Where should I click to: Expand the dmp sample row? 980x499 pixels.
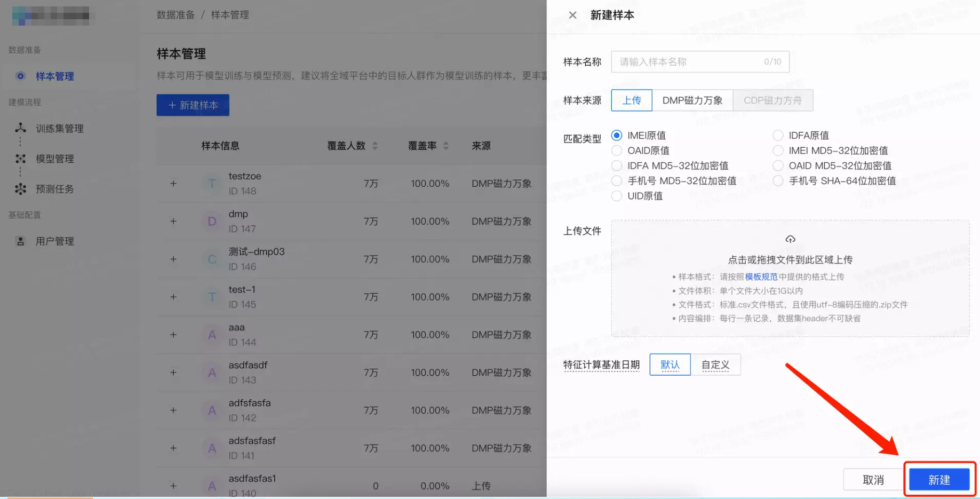tap(173, 221)
